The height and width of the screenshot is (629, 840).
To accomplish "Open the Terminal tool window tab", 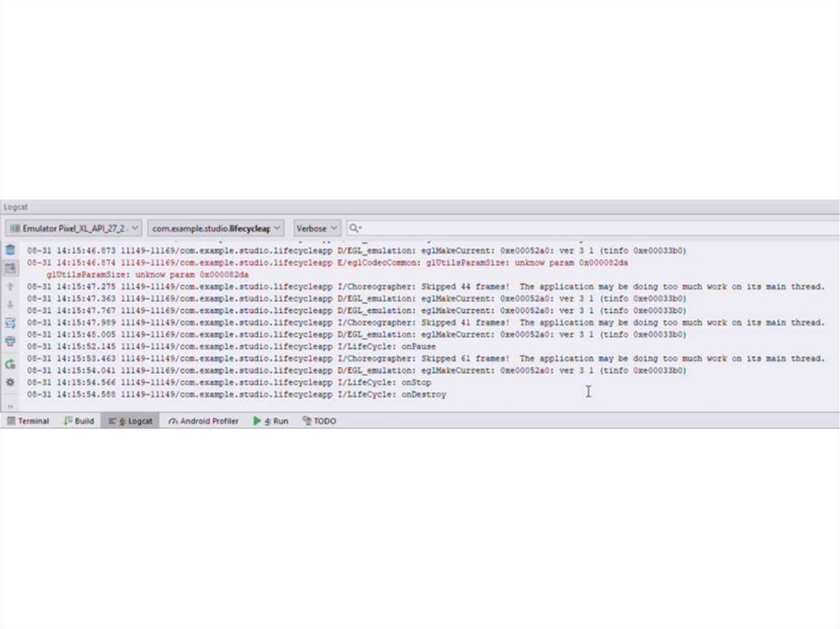I will point(28,422).
